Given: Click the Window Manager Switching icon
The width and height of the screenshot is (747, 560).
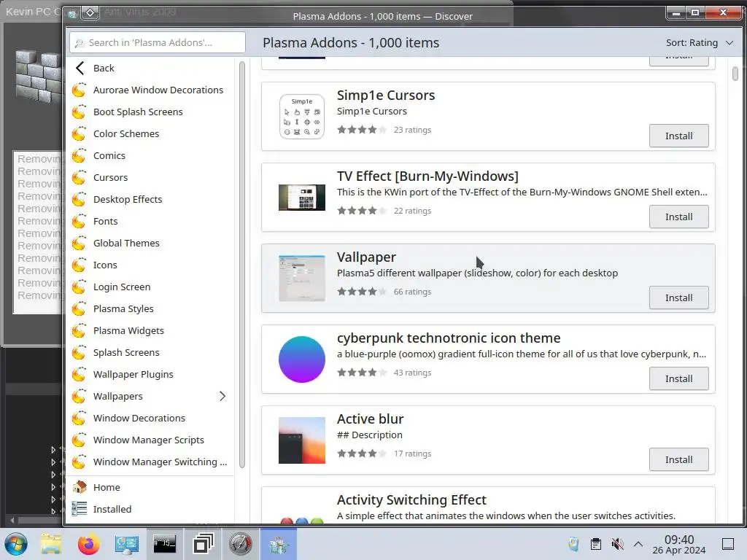Looking at the screenshot, I should coord(79,462).
